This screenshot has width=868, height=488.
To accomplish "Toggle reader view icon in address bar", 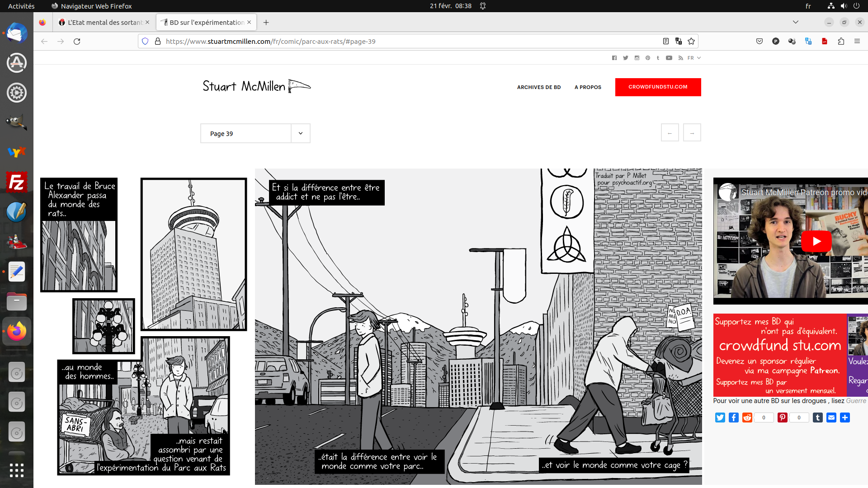I will tap(666, 41).
